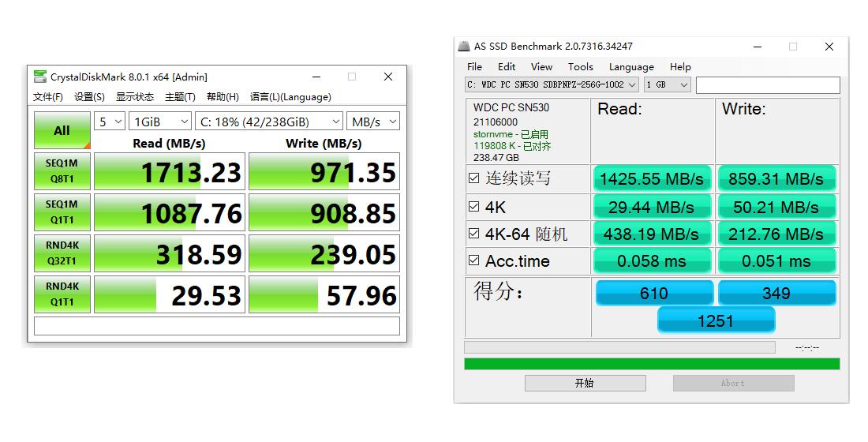The height and width of the screenshot is (442, 868).
Task: Open File menu in AS SSD Benchmark
Action: point(474,66)
